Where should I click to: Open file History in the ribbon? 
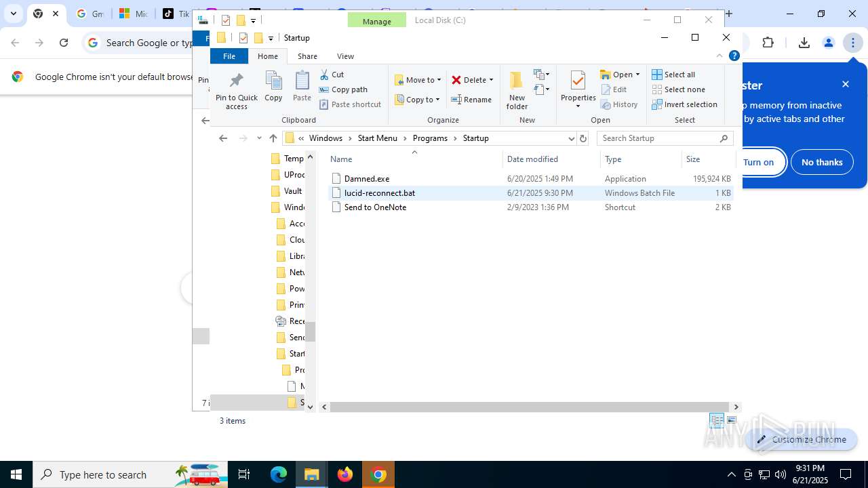619,104
